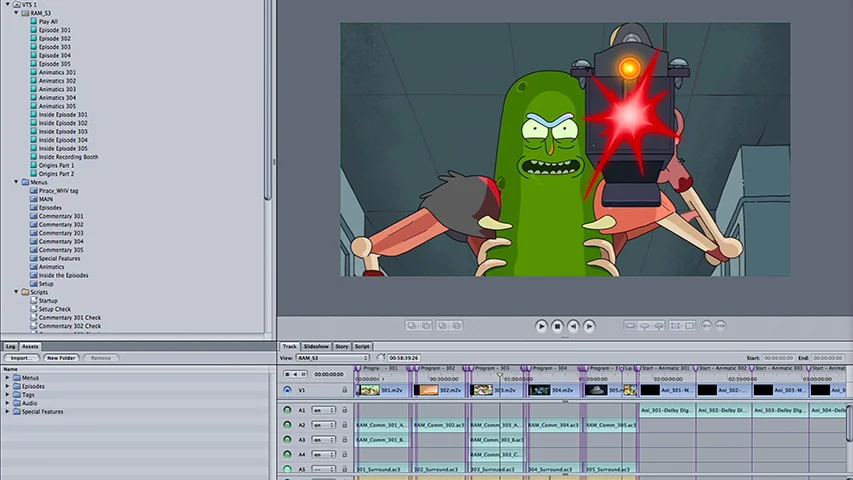This screenshot has height=480, width=853.
Task: Select the 302.m2v clip on V1
Action: [438, 390]
